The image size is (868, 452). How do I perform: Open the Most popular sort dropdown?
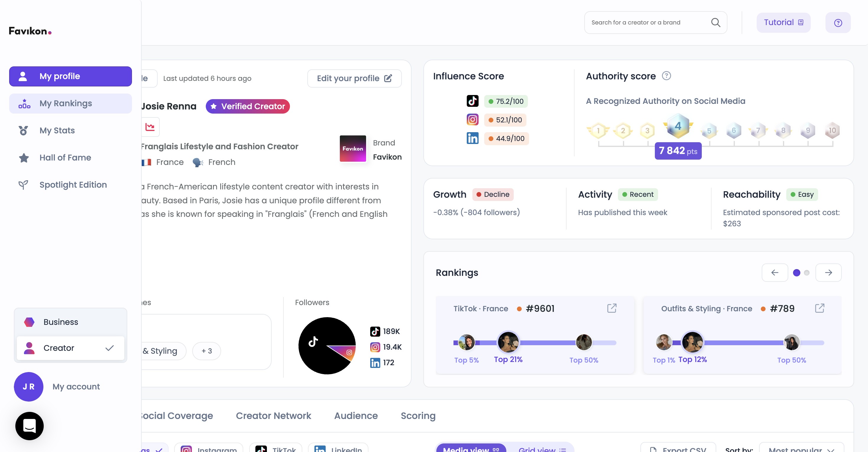(801, 449)
